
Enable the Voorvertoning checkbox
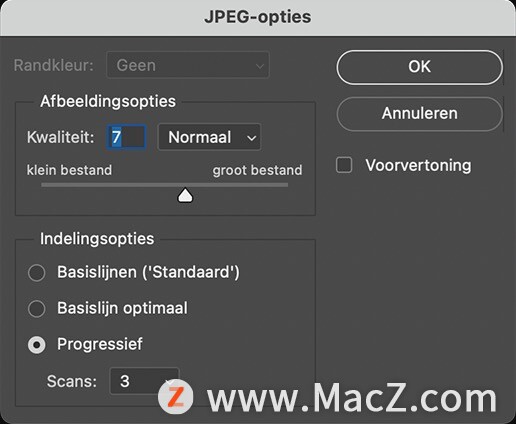click(x=344, y=165)
